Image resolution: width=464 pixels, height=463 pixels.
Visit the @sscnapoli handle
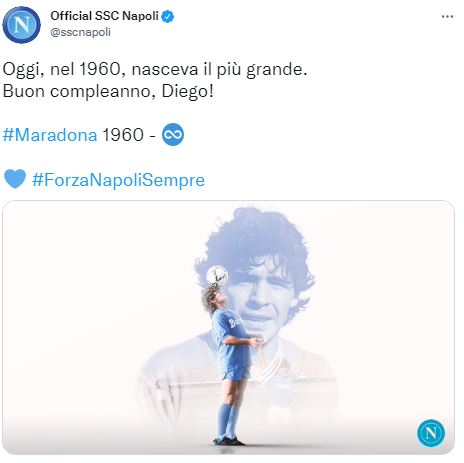click(80, 32)
